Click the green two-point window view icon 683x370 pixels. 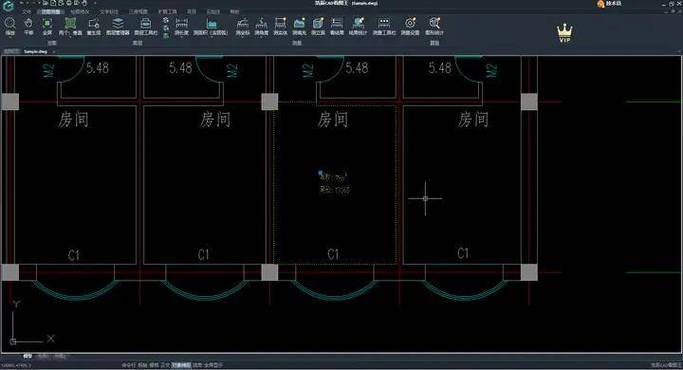point(70,23)
